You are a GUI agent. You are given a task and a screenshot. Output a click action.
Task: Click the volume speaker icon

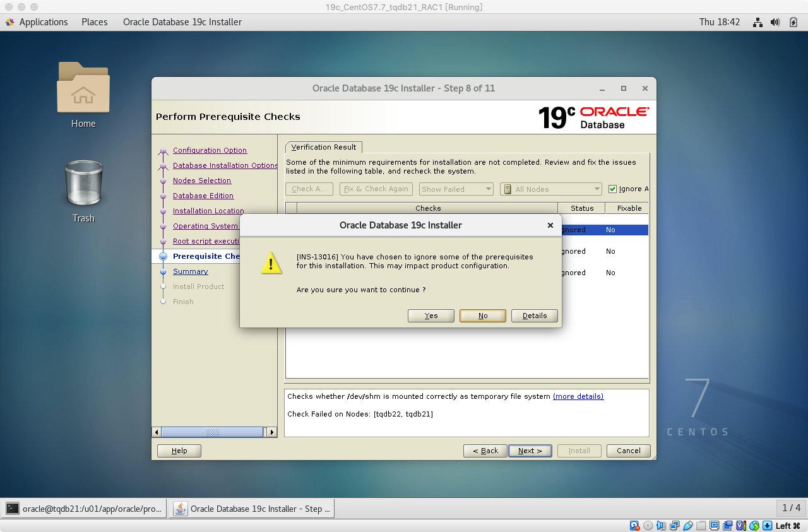point(776,22)
